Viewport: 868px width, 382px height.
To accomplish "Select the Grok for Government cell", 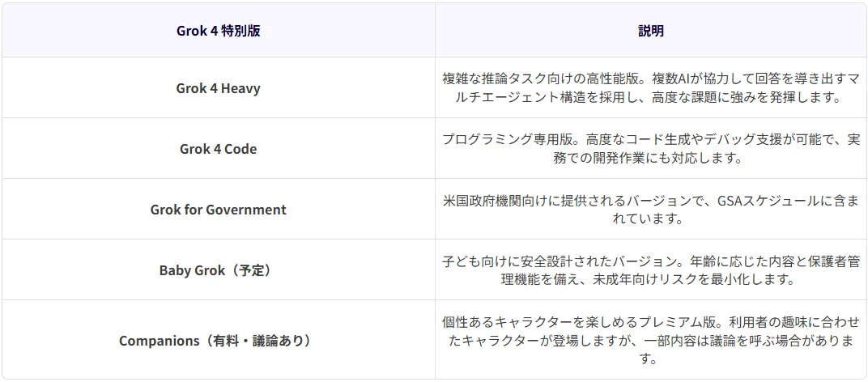I will [218, 210].
